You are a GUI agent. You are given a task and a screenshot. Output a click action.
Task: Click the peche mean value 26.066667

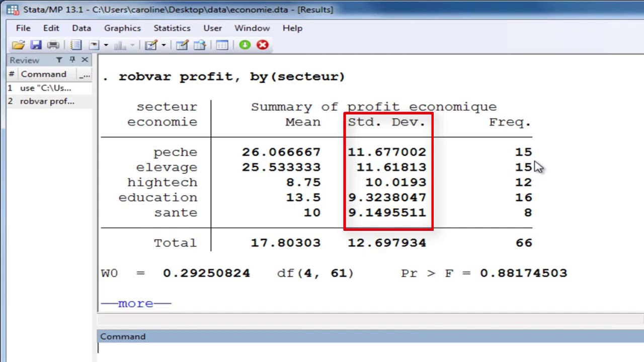pos(281,152)
